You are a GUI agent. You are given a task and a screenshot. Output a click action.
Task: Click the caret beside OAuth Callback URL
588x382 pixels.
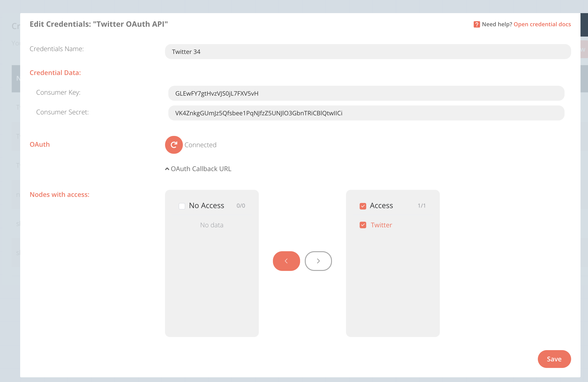[167, 169]
